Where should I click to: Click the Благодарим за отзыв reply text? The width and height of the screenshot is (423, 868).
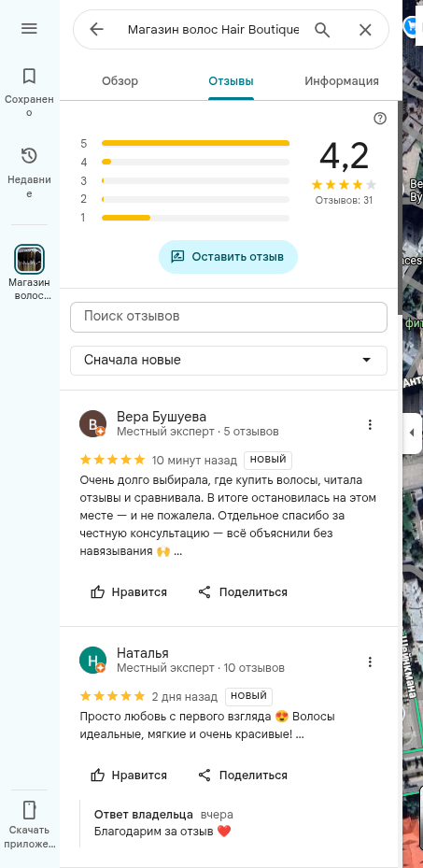click(162, 831)
